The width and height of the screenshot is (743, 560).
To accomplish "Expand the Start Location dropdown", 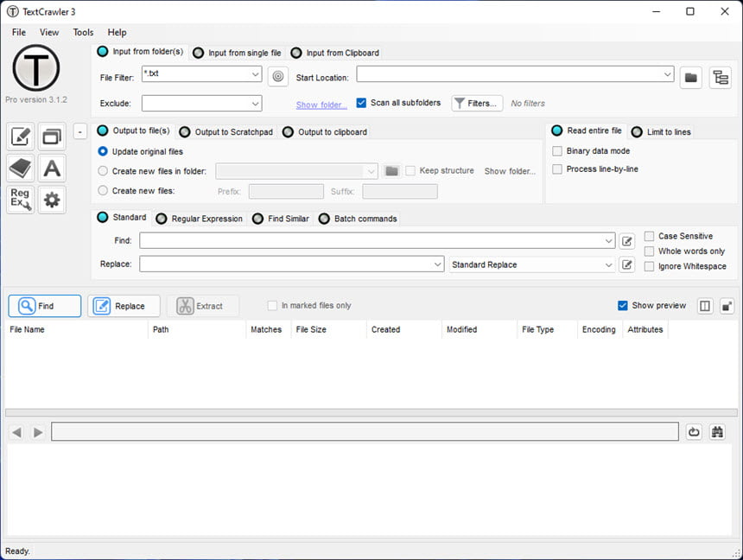I will point(667,74).
